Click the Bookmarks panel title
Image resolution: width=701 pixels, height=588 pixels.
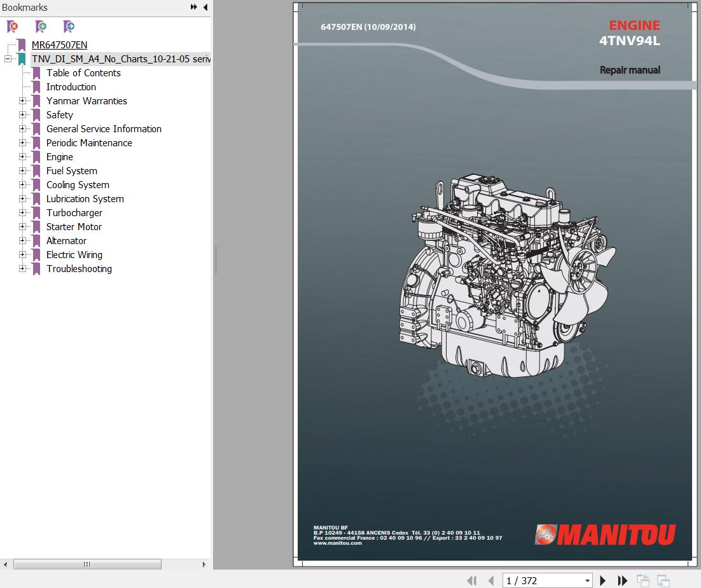click(25, 8)
